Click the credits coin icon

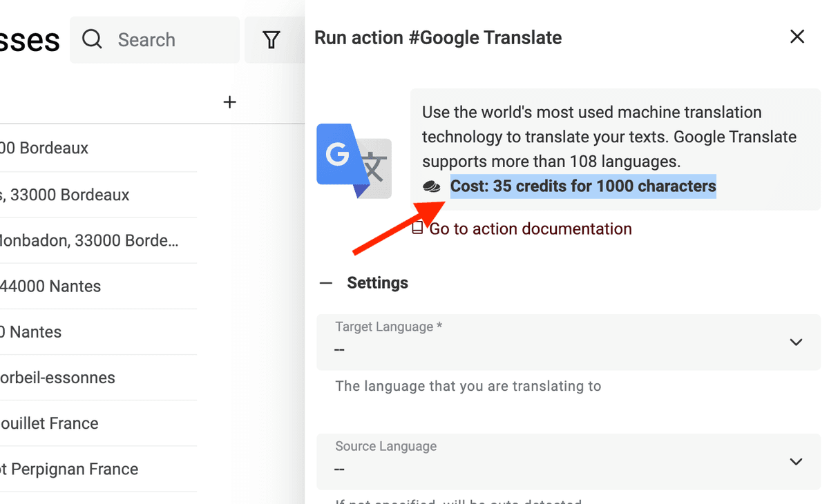[432, 186]
